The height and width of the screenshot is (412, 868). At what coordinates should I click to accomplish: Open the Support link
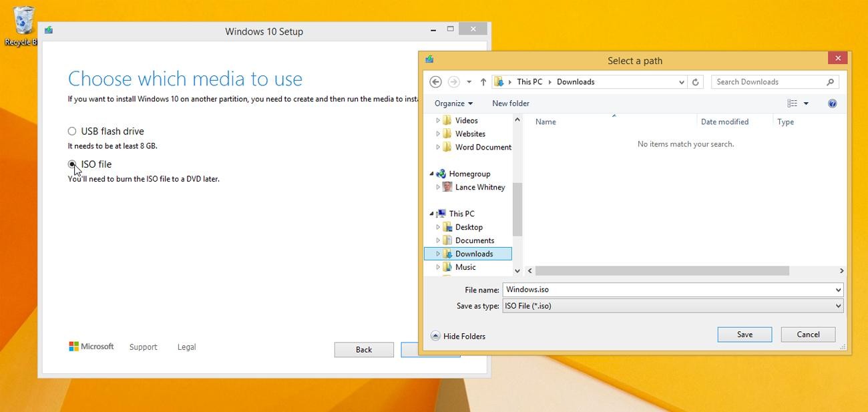click(143, 347)
